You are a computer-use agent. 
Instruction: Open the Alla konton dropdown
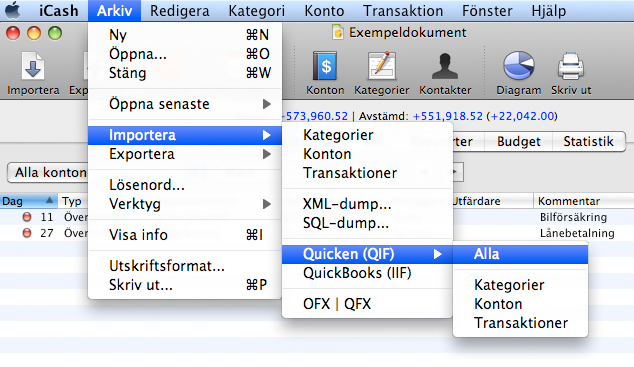coord(49,173)
